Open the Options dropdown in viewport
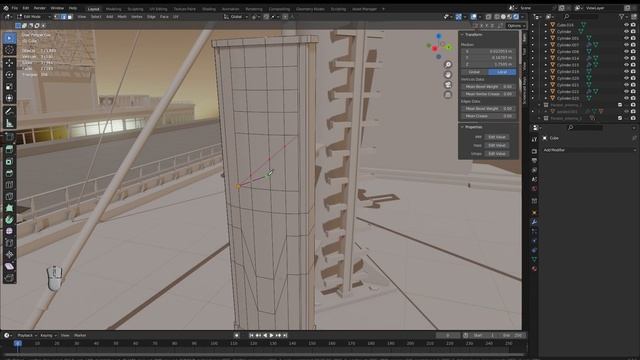This screenshot has width=640, height=360. click(516, 26)
